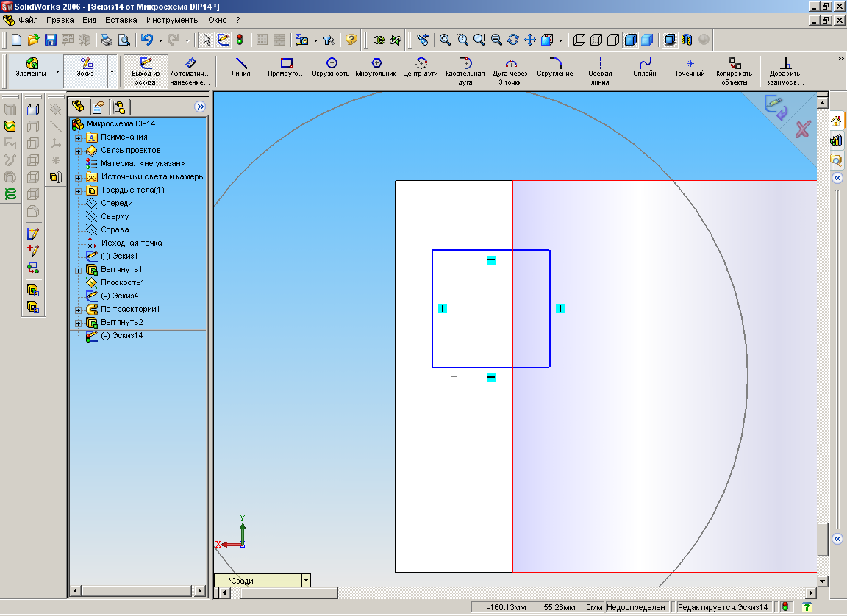Viewport: 847px width, 616px height.
Task: Toggle Wireframe display mode
Action: 579,40
